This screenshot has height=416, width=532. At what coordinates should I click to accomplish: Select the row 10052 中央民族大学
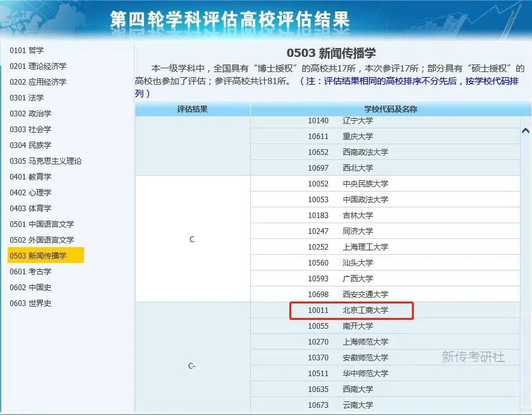[x=385, y=184]
